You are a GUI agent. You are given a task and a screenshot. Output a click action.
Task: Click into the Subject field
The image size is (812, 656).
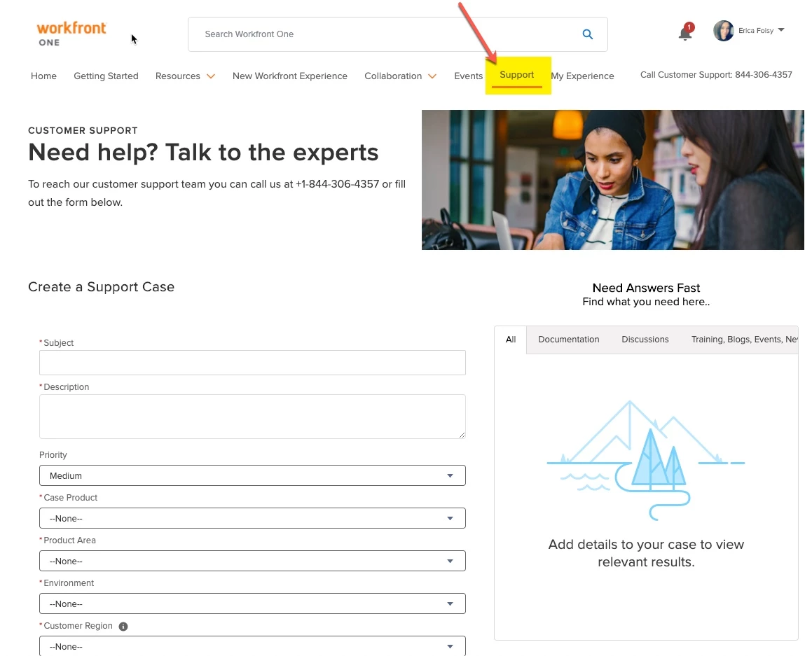tap(252, 363)
